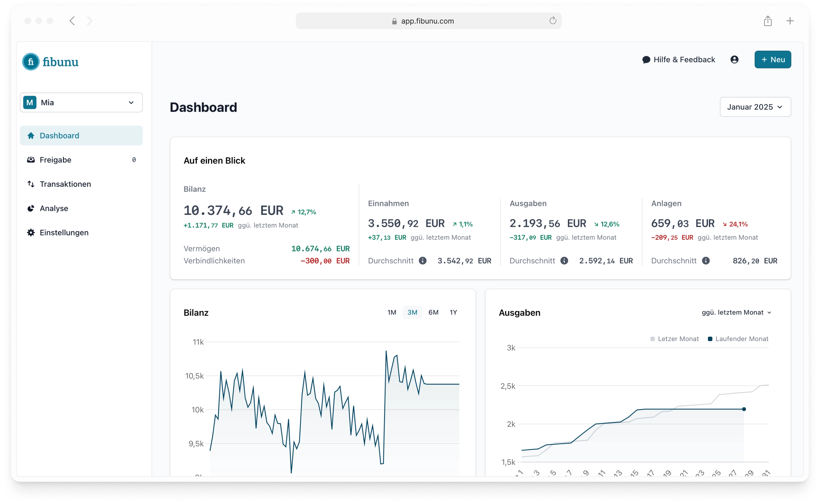Click the info icon next to Ausgaben Durchschnitt
This screenshot has width=820, height=504.
coord(564,261)
